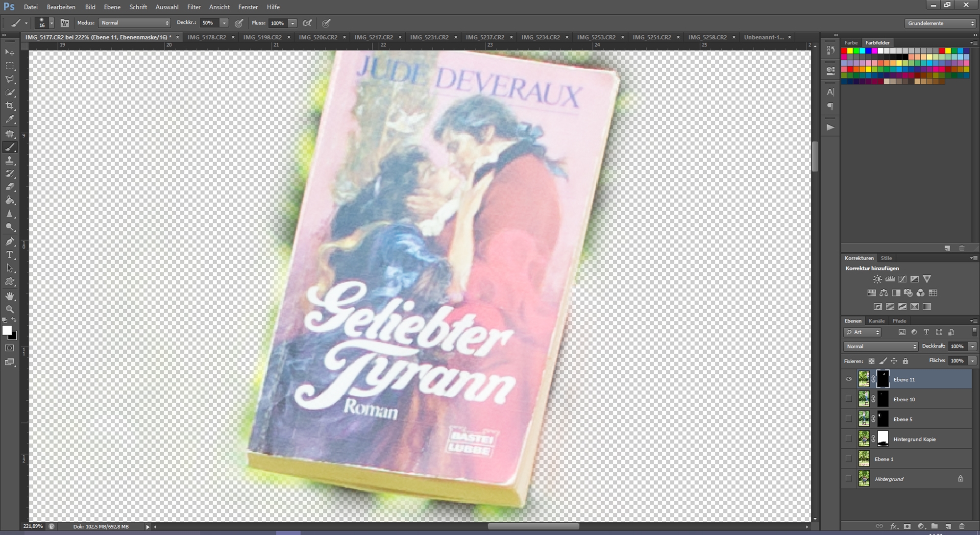This screenshot has width=980, height=535.
Task: Activate the Hand tool
Action: click(x=10, y=296)
